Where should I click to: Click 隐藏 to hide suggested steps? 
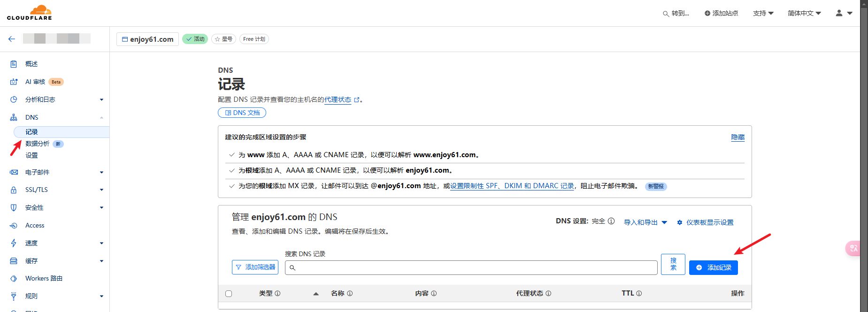(738, 137)
